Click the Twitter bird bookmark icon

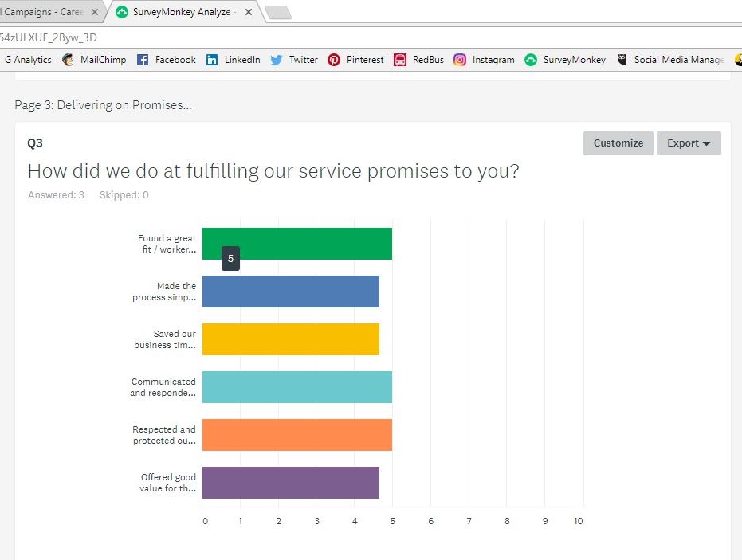coord(277,60)
